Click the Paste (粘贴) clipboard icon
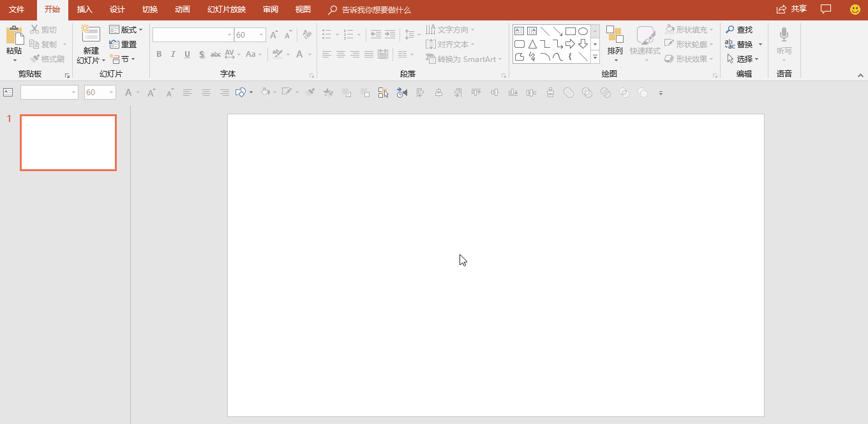The height and width of the screenshot is (424, 868). pyautogui.click(x=14, y=36)
